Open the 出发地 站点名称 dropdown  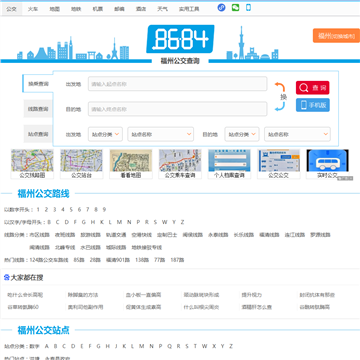(x=161, y=134)
